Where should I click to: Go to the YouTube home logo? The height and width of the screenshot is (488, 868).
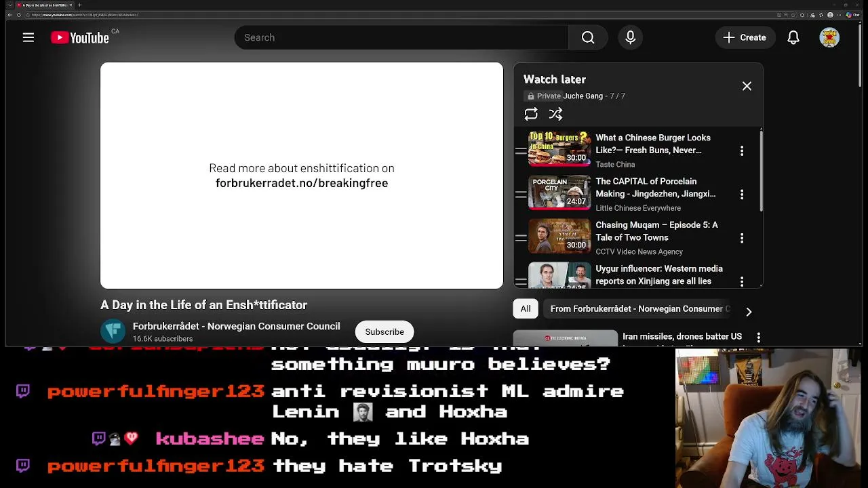[x=80, y=38]
